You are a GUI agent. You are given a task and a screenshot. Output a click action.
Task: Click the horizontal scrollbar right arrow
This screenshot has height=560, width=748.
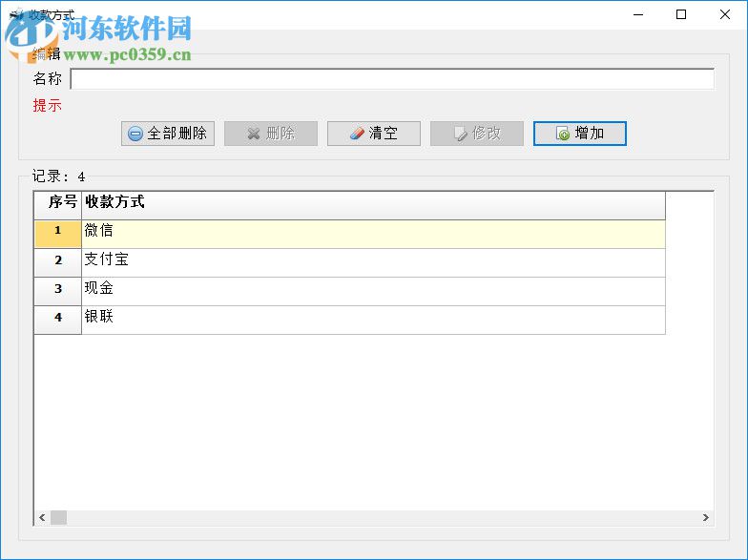click(706, 517)
